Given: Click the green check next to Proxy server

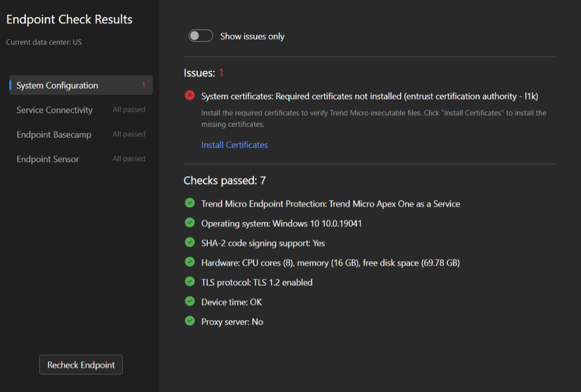Looking at the screenshot, I should (189, 321).
